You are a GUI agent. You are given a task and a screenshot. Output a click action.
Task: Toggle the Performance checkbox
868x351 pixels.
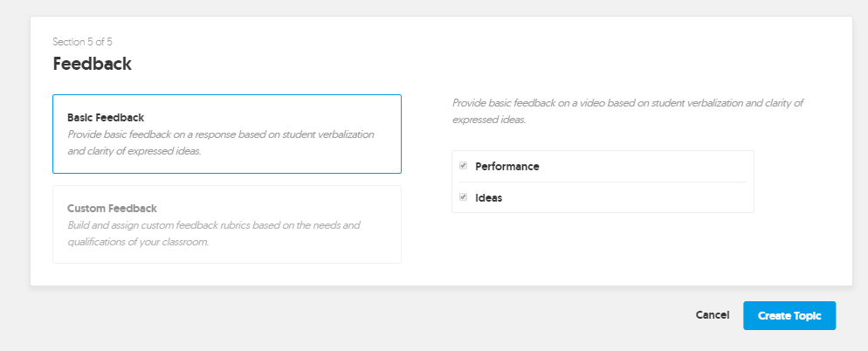coord(464,166)
